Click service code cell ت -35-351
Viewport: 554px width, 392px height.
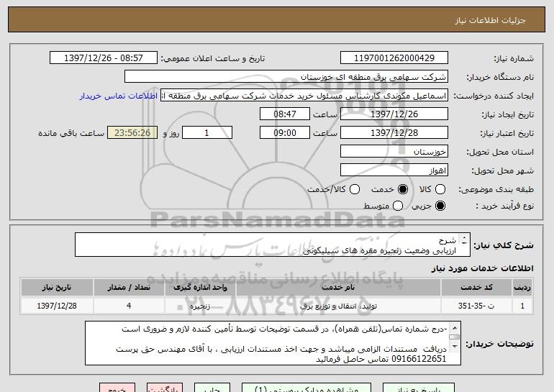pyautogui.click(x=476, y=306)
